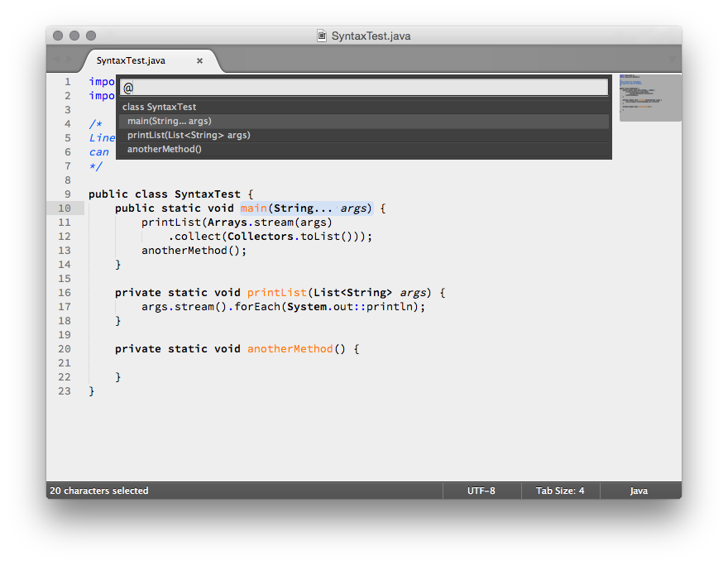Click orange printList name on line 16
728x565 pixels.
pyautogui.click(x=276, y=293)
